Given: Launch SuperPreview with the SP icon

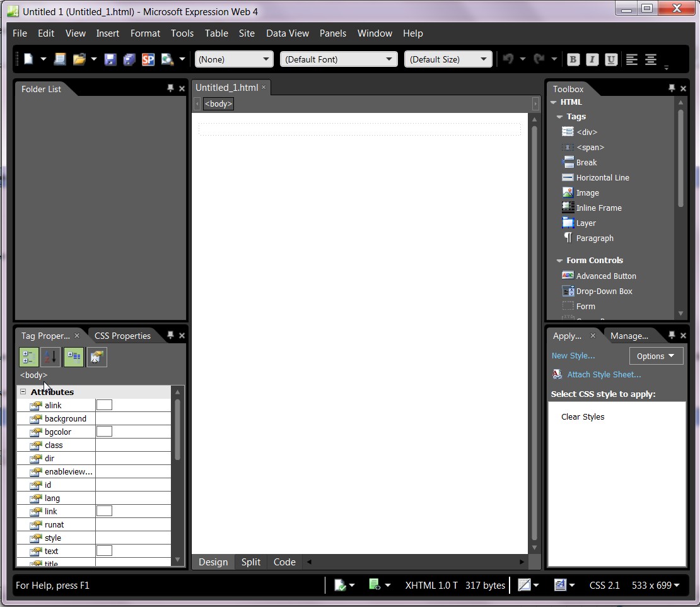Looking at the screenshot, I should pos(148,59).
